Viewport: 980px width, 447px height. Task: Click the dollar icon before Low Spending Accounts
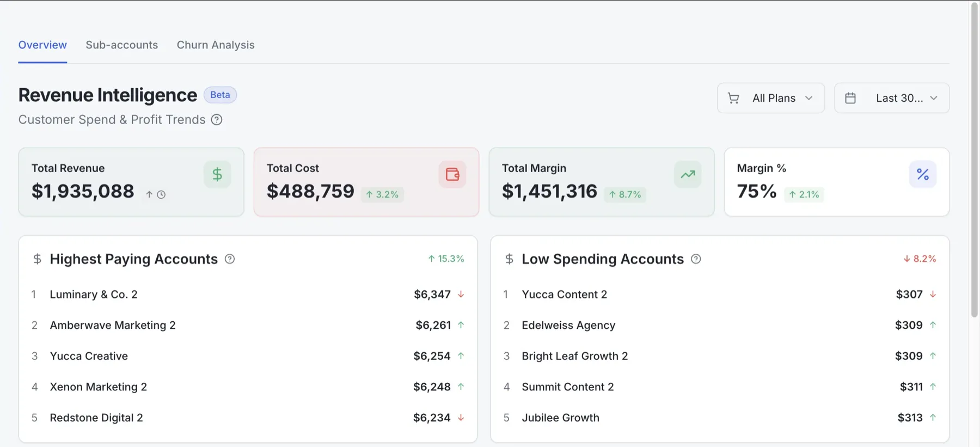point(509,259)
